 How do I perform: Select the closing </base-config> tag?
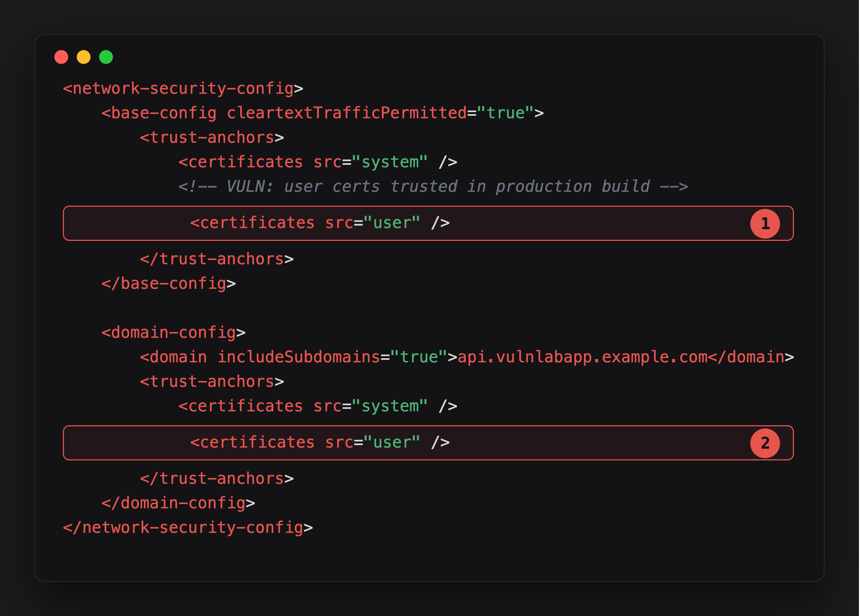click(x=169, y=284)
